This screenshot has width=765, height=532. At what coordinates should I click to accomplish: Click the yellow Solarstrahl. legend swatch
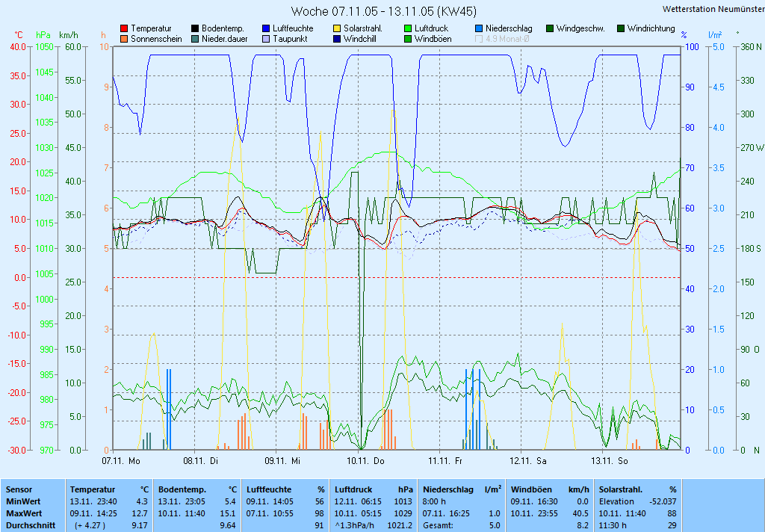tap(337, 28)
